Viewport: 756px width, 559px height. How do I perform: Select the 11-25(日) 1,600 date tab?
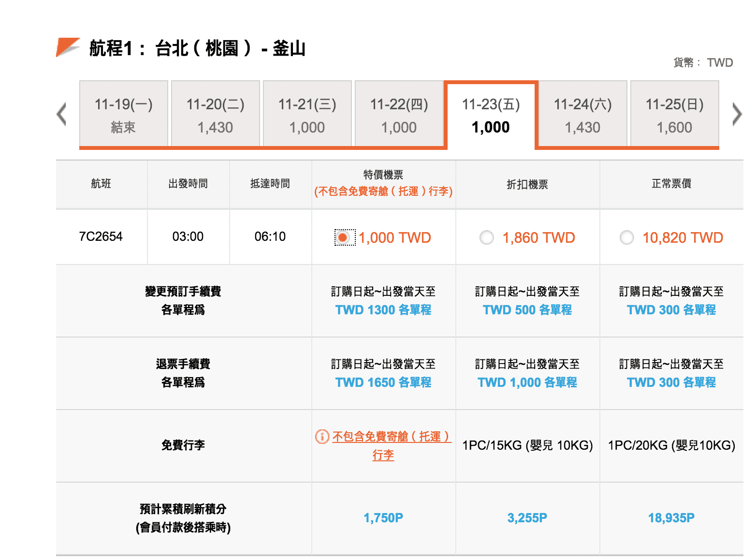(x=675, y=114)
